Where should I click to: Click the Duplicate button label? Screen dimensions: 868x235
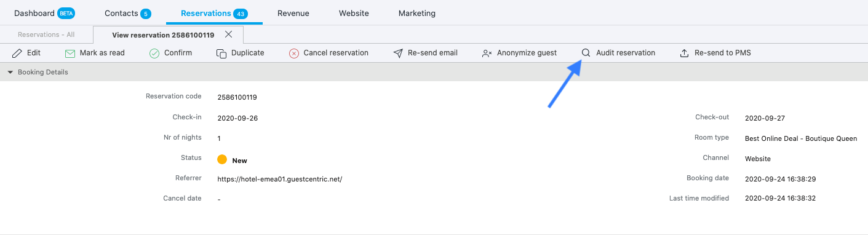coord(248,53)
